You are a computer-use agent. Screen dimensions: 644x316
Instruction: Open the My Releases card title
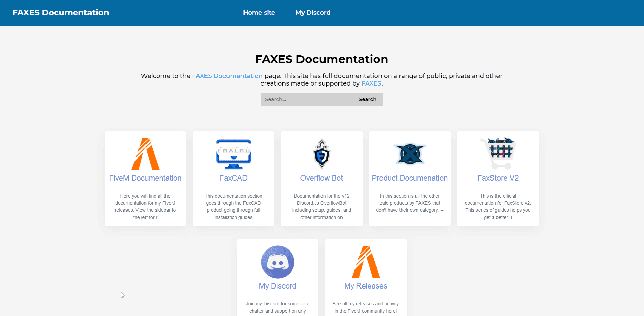coord(366,286)
